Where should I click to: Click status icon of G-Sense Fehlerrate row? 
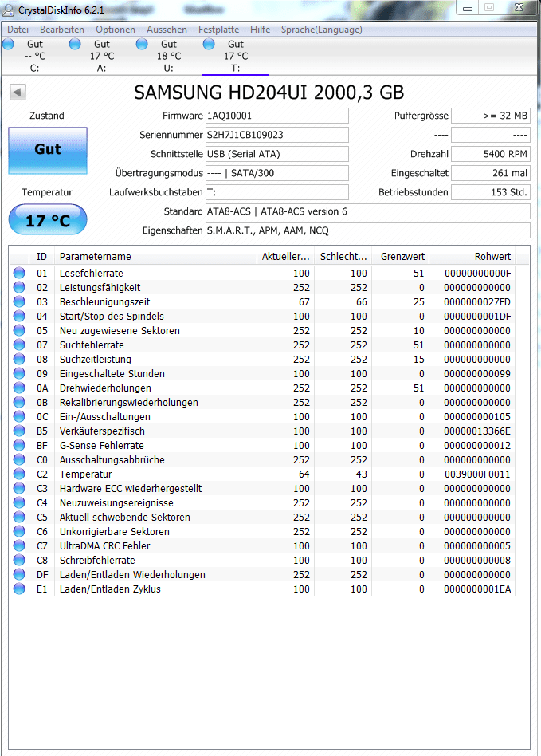pos(19,445)
